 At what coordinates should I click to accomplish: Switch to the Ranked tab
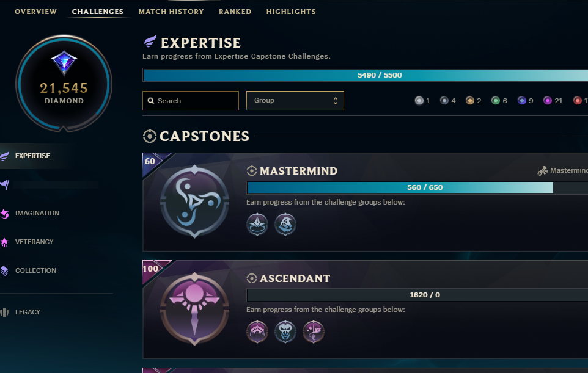[235, 12]
